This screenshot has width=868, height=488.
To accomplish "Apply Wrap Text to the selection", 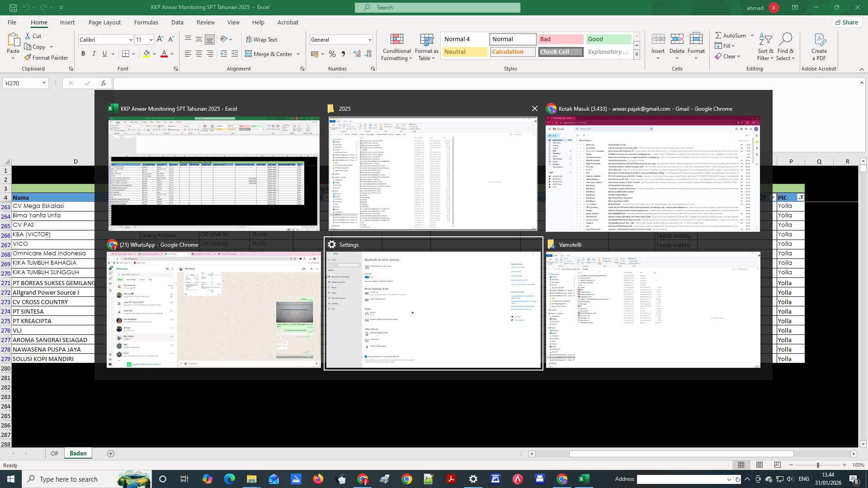I will 262,39.
